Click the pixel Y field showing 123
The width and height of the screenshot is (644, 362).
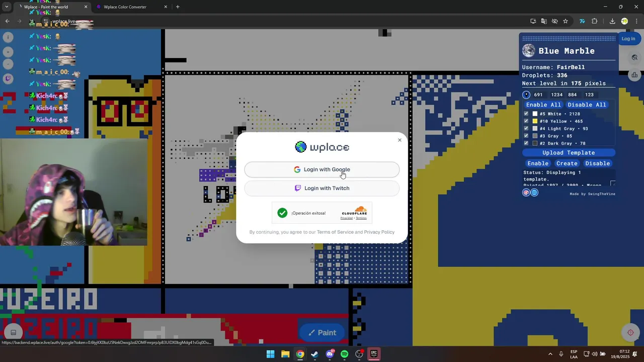tap(591, 95)
